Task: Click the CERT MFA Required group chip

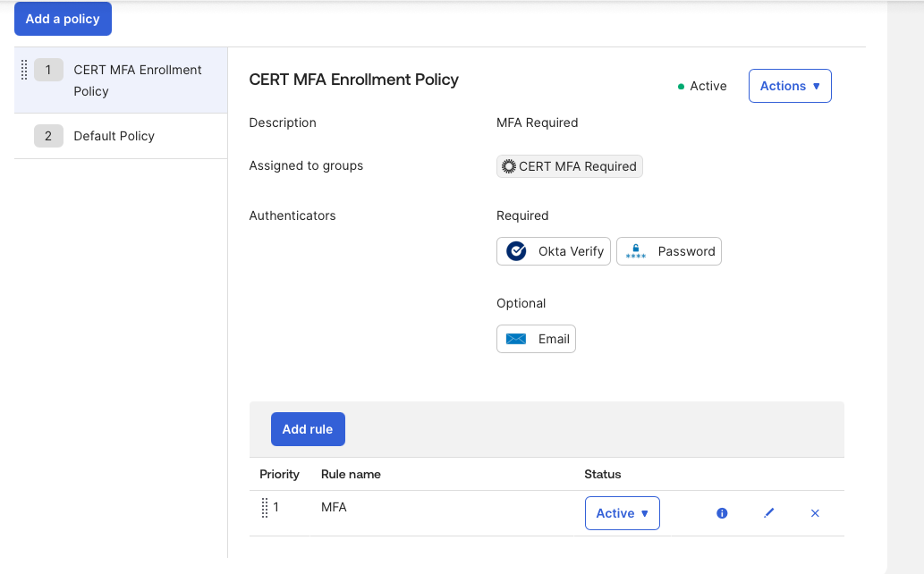Action: click(569, 166)
